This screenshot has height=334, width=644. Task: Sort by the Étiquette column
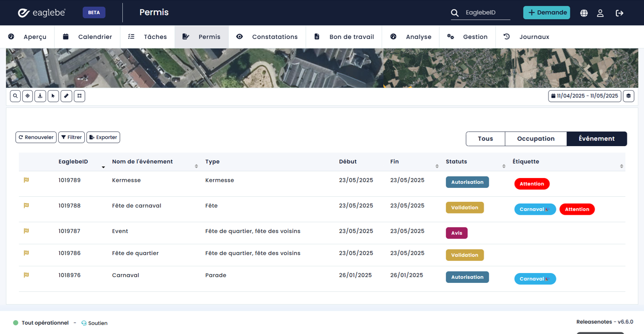(x=622, y=166)
